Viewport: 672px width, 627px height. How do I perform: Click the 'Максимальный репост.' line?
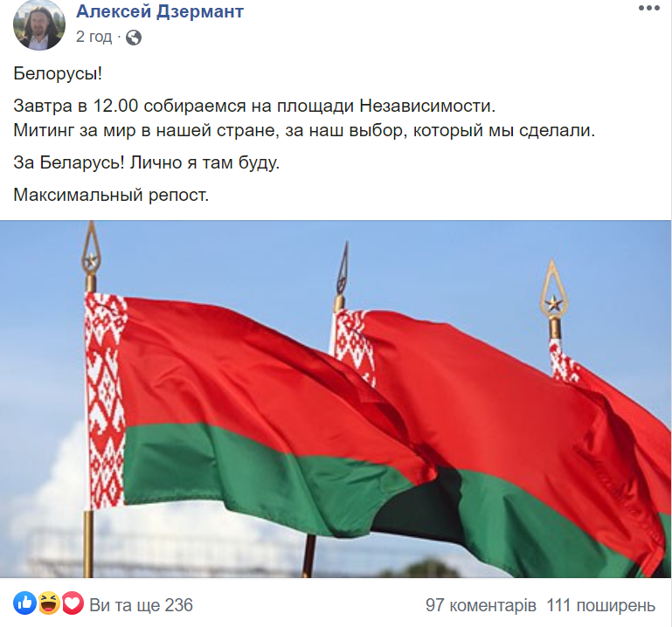pyautogui.click(x=111, y=195)
